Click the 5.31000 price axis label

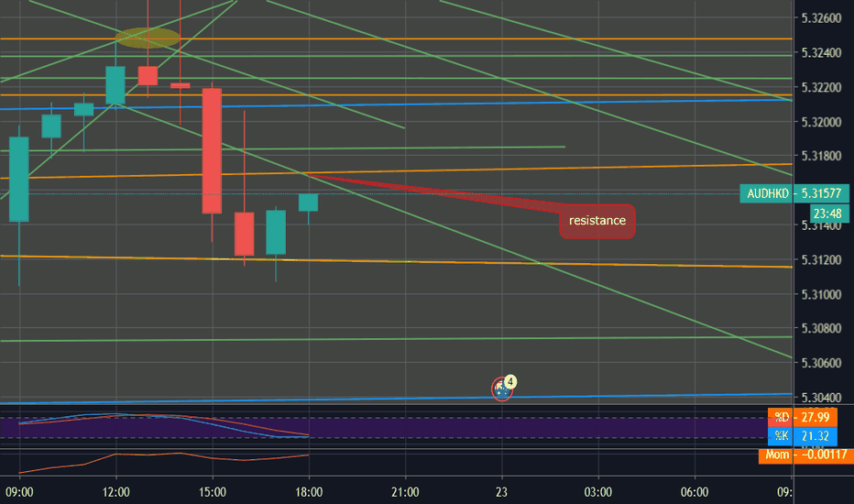821,294
